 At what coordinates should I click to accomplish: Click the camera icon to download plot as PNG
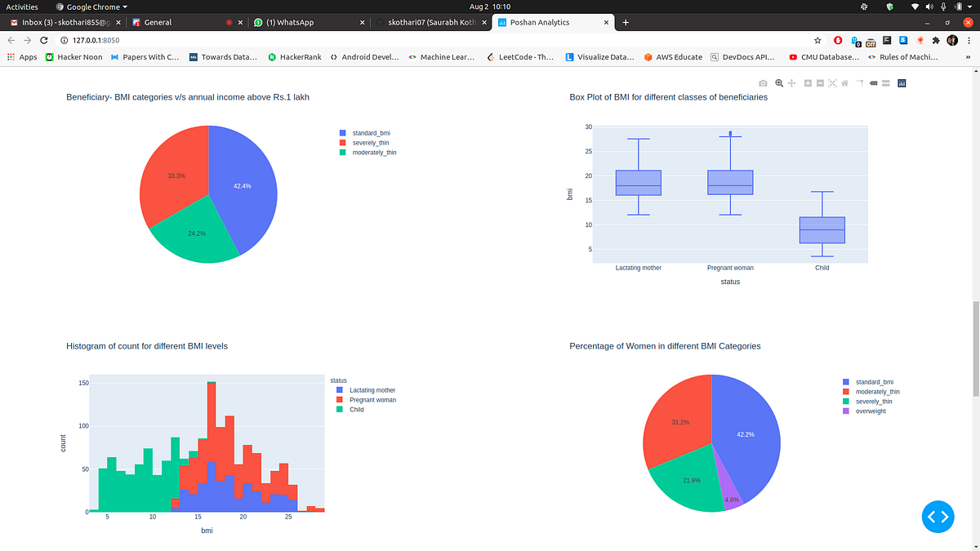click(x=763, y=82)
